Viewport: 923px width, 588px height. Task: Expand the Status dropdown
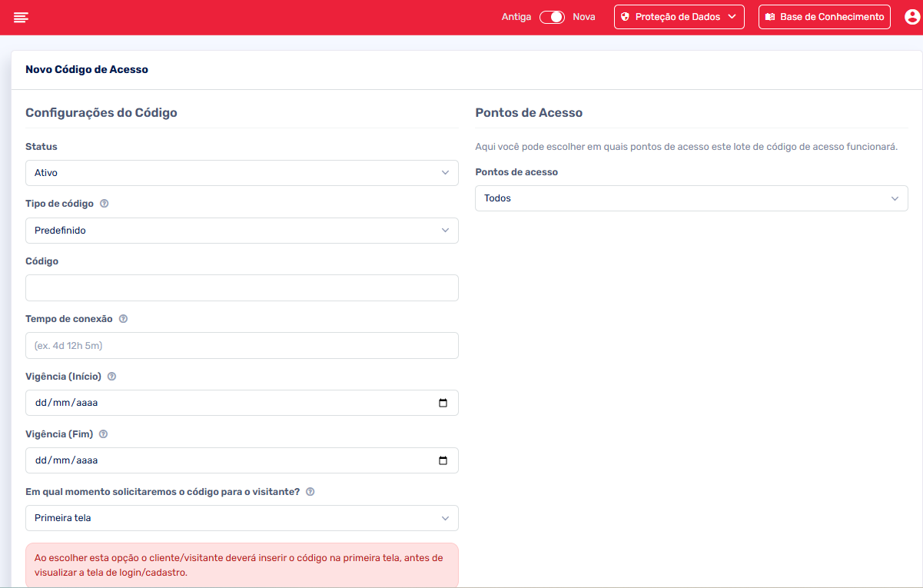(241, 173)
